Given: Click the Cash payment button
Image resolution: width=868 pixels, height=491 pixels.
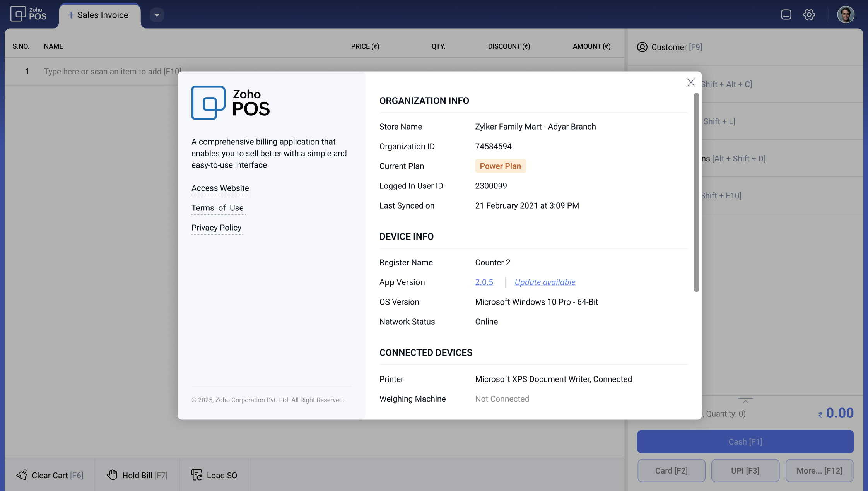Looking at the screenshot, I should (x=745, y=441).
